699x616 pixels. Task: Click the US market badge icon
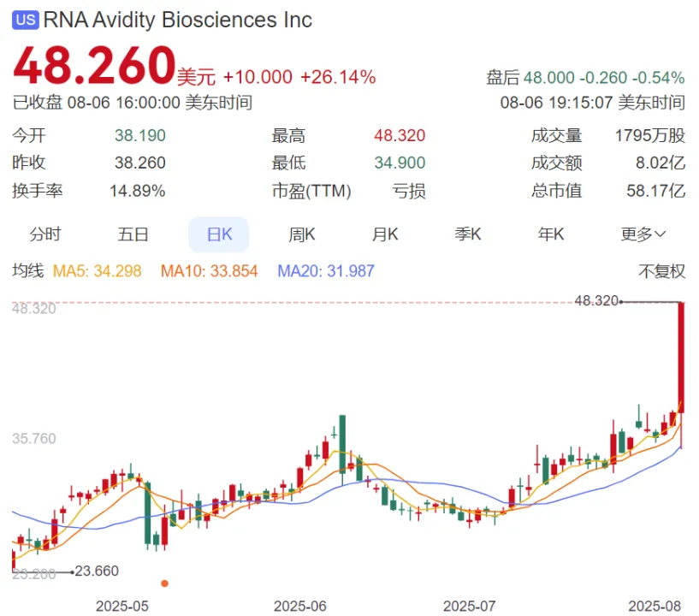(x=27, y=21)
